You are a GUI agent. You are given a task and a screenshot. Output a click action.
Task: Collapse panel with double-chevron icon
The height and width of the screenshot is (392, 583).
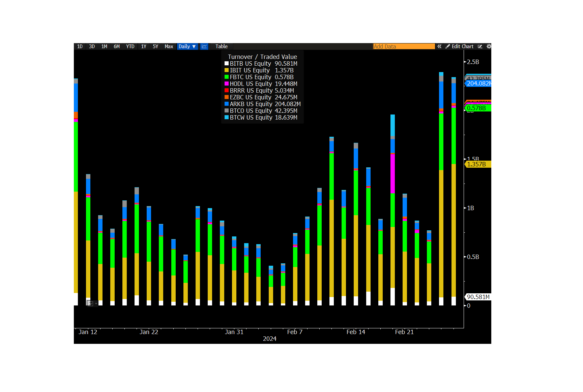point(439,46)
